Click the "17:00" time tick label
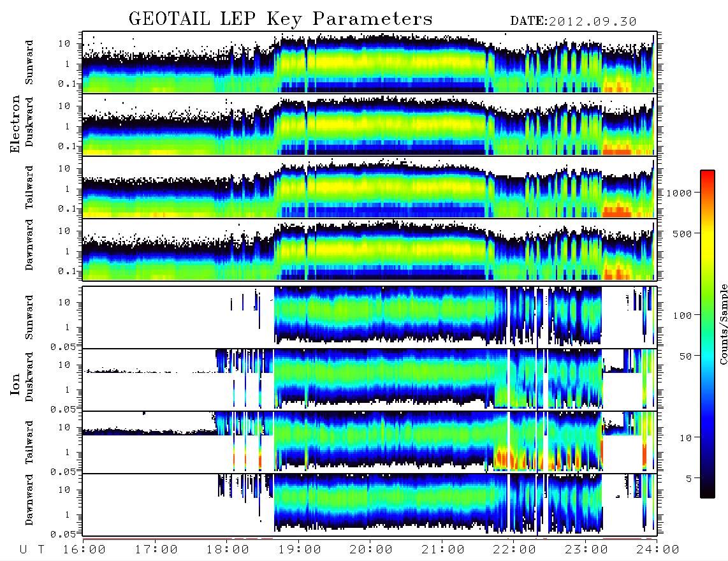 (156, 550)
